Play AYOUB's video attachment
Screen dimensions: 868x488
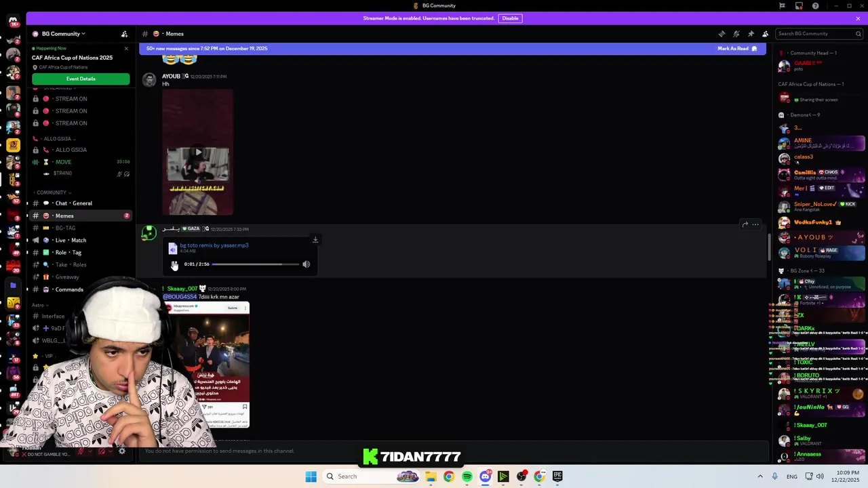coord(198,152)
